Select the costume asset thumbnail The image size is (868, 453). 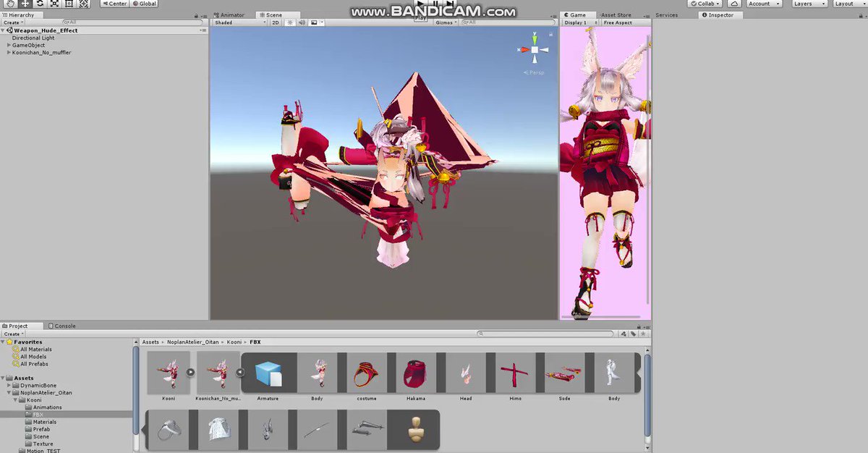[366, 373]
